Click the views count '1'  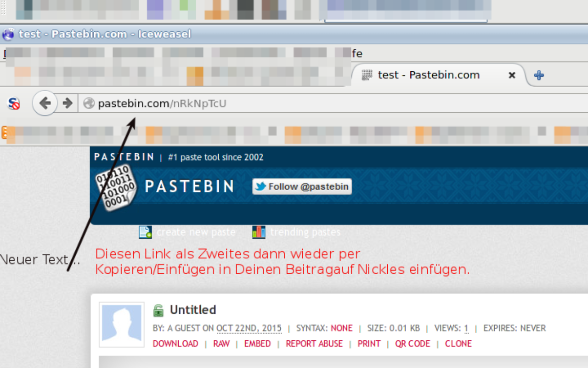click(466, 328)
